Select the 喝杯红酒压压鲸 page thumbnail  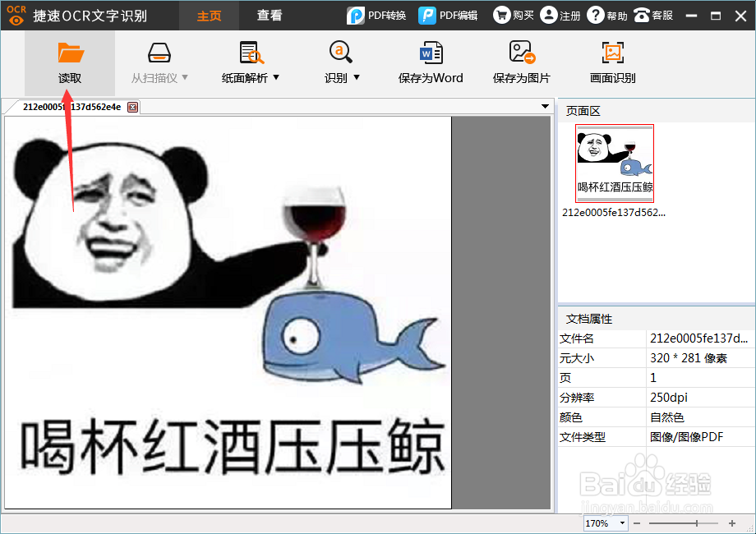click(x=614, y=162)
